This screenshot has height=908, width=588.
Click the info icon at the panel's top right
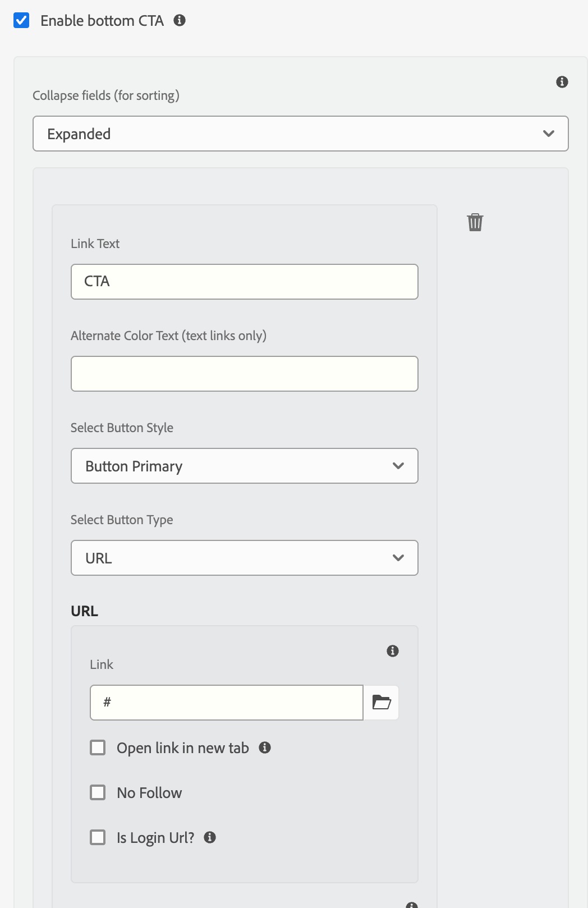coord(561,81)
